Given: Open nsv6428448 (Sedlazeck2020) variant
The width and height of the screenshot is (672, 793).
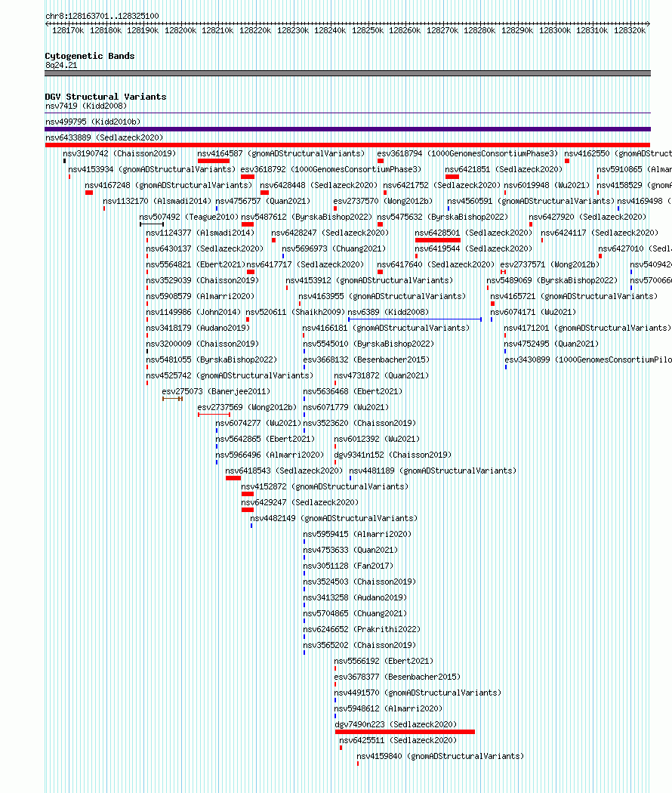Looking at the screenshot, I should (319, 185).
